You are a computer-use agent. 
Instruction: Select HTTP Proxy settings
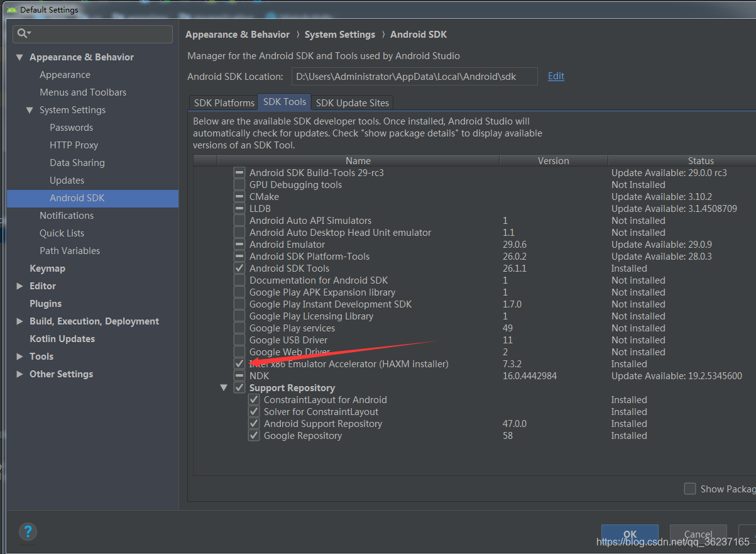pos(74,145)
